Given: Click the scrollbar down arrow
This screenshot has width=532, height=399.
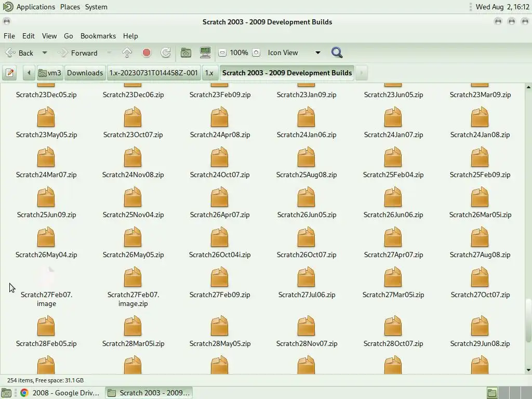Looking at the screenshot, I should [528, 370].
